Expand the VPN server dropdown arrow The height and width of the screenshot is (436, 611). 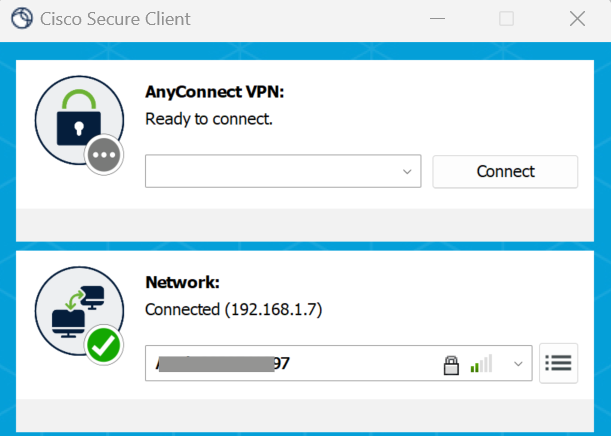click(407, 171)
